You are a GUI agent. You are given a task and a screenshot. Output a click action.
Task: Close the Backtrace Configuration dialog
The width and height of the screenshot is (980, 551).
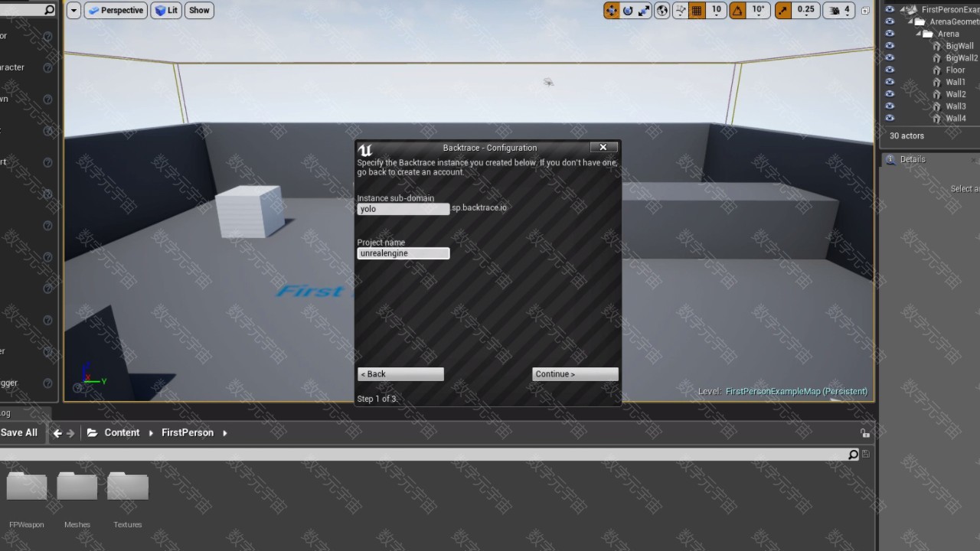click(603, 147)
